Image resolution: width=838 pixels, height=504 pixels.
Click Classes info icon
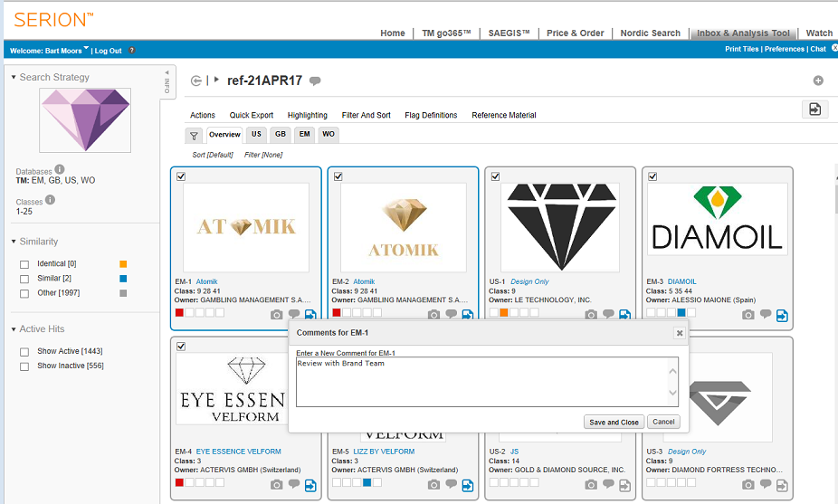coord(50,199)
